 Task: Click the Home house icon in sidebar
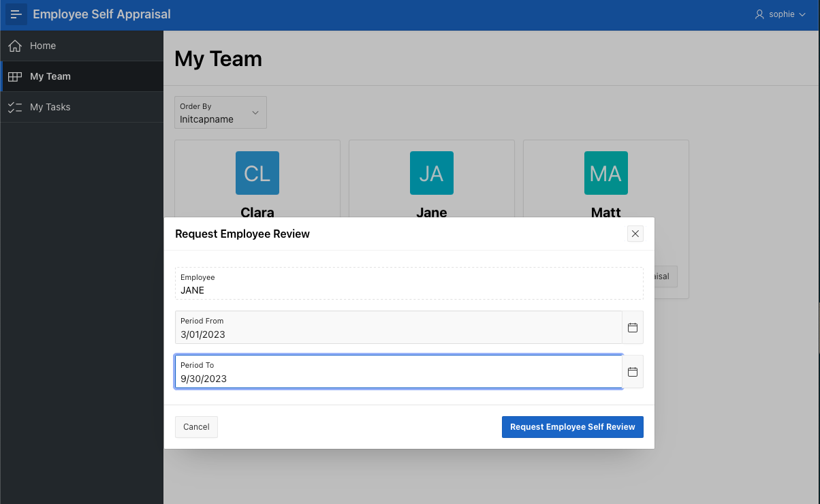pyautogui.click(x=15, y=46)
